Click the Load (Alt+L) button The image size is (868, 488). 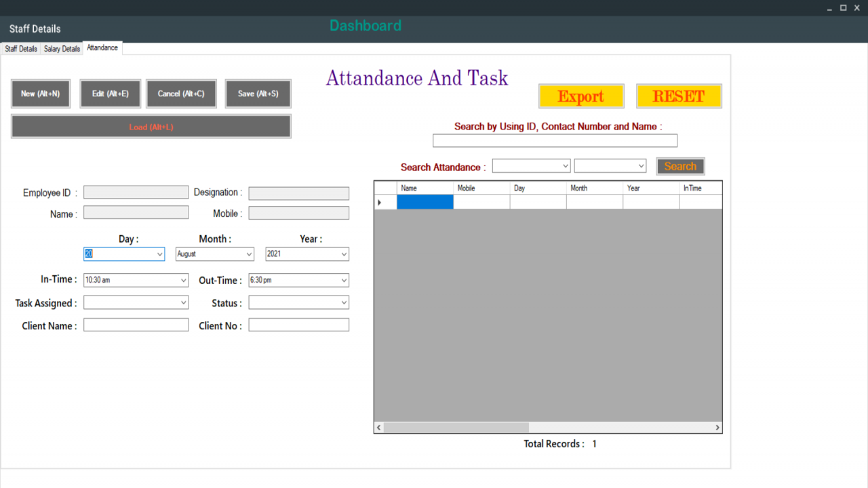151,127
